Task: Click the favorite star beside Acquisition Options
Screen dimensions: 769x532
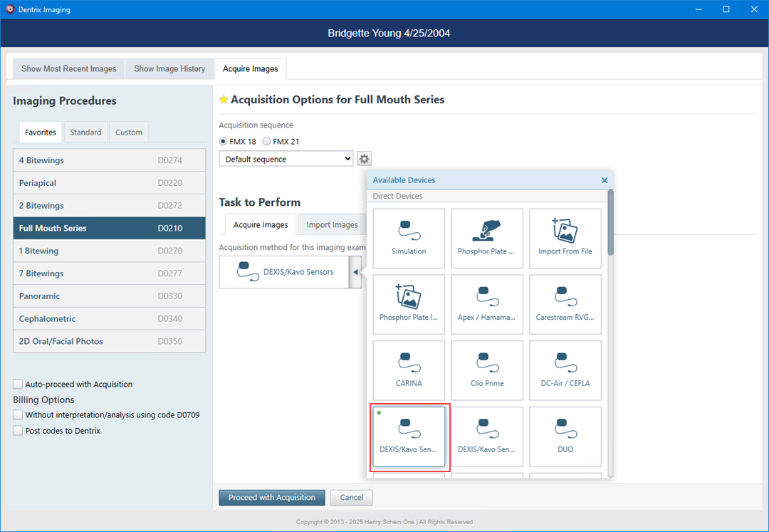Action: 224,100
